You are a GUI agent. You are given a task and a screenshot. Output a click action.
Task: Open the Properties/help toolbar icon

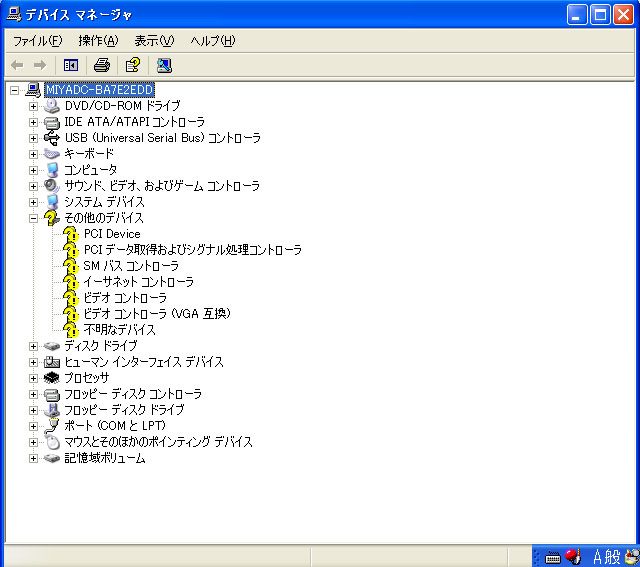pyautogui.click(x=133, y=65)
